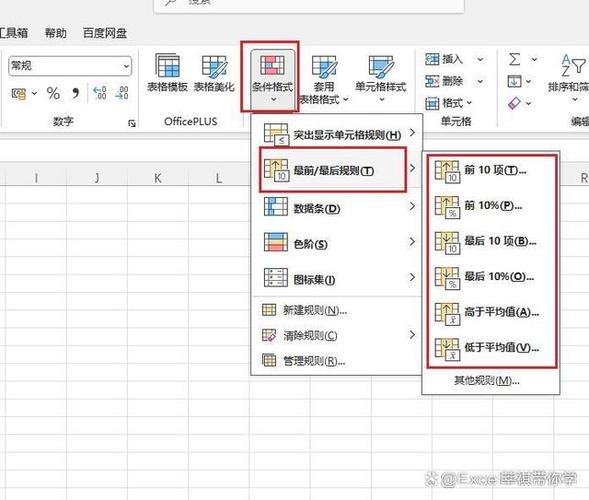The image size is (589, 500).
Task: Expand the 插入 insert dropdown arrow
Action: pos(480,59)
